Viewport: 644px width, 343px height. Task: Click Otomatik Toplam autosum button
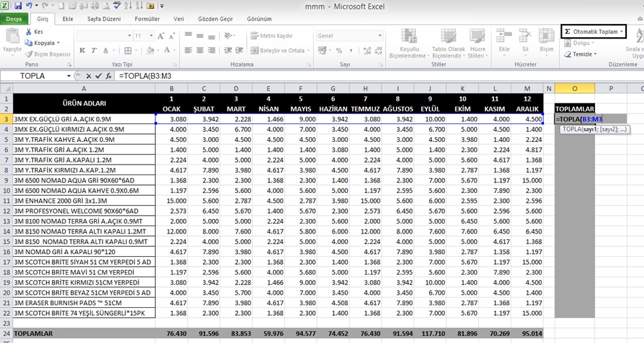594,32
